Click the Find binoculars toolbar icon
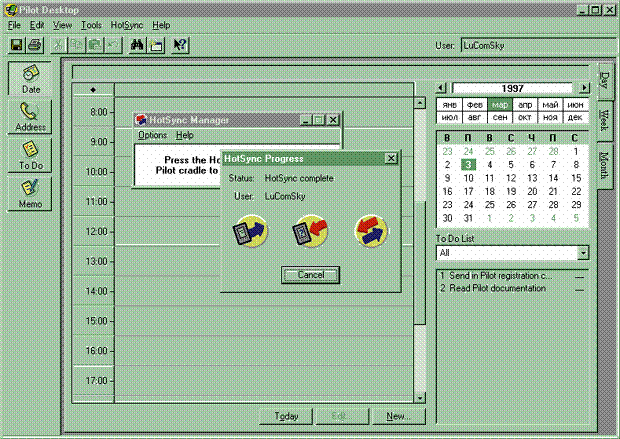 point(137,45)
